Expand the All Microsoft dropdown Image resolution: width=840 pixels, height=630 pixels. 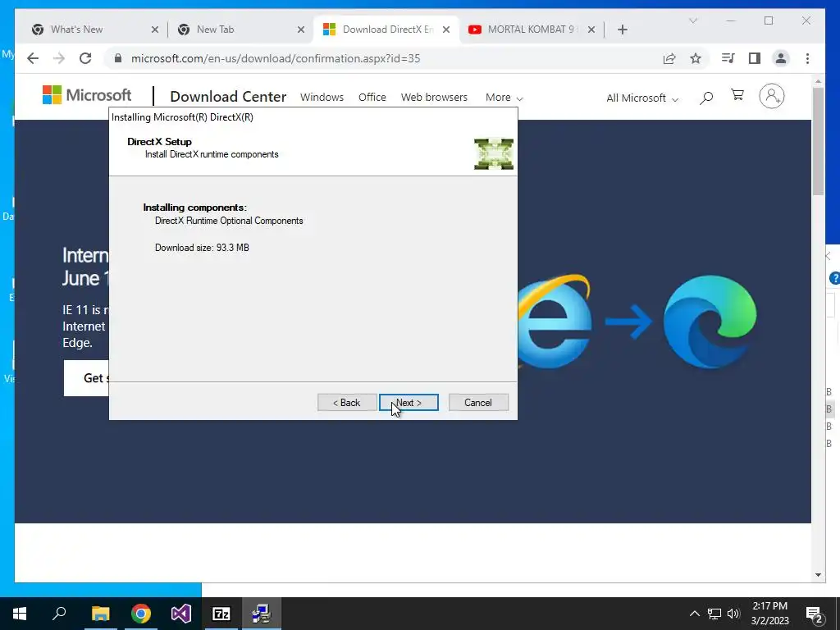click(642, 98)
